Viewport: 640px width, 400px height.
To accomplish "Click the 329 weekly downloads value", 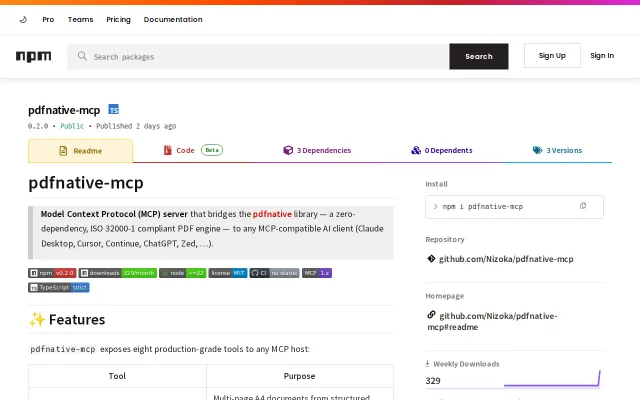I will click(x=433, y=381).
